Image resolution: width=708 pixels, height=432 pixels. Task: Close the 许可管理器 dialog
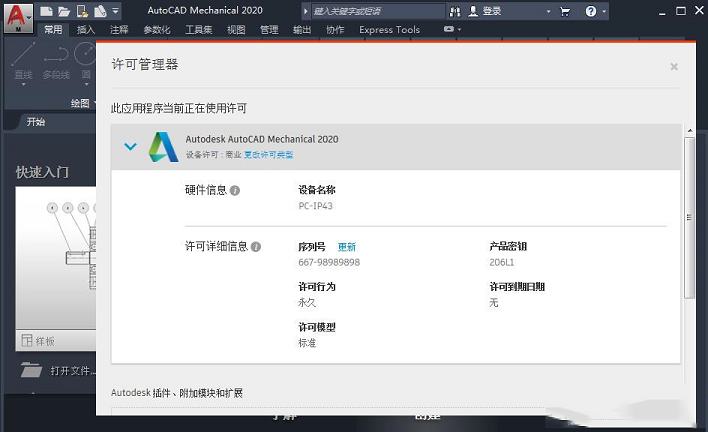click(x=674, y=67)
